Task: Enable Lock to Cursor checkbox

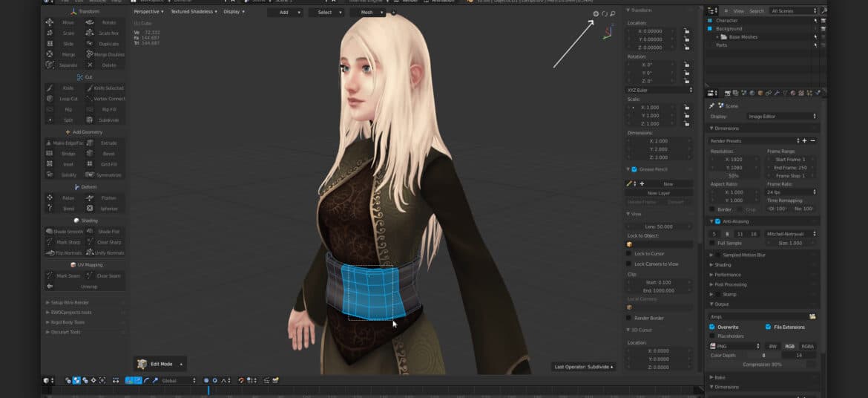Action: point(628,254)
